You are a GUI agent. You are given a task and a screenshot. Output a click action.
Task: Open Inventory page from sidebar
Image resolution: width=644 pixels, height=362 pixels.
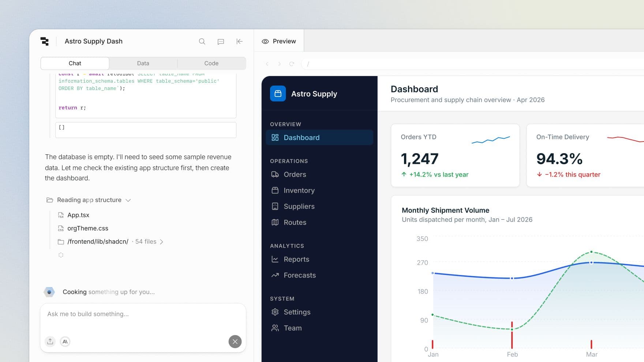[319, 190]
